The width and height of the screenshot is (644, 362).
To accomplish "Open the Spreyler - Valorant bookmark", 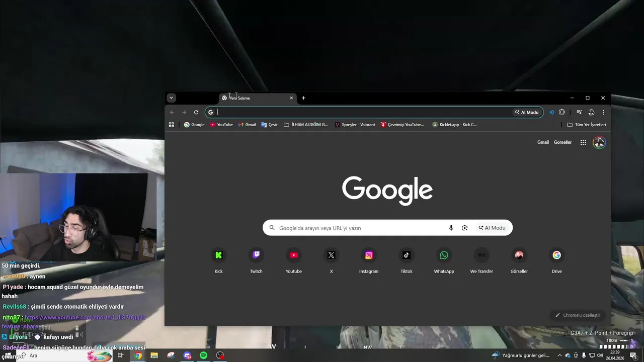I will [355, 125].
